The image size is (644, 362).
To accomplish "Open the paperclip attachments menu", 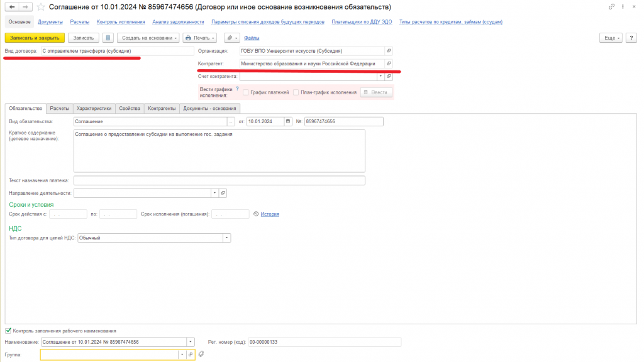I will click(x=231, y=38).
